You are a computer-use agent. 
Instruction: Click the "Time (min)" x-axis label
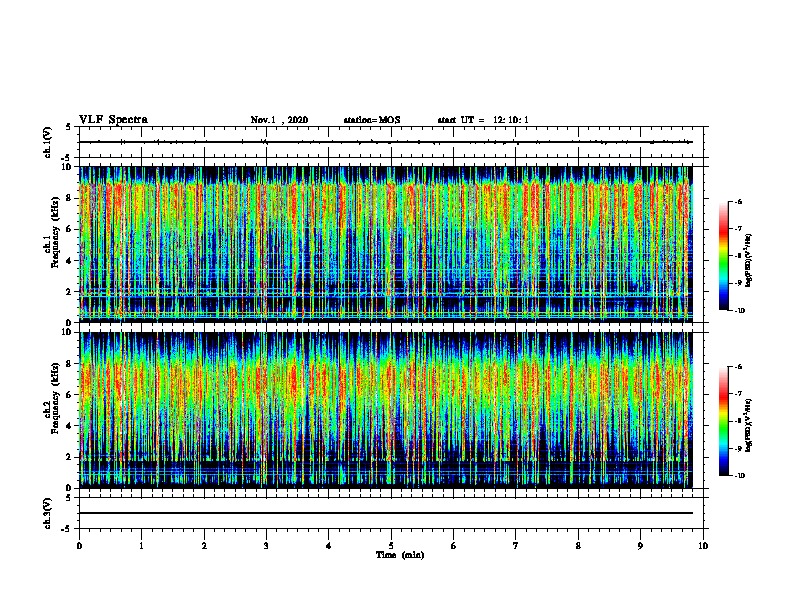point(400,555)
